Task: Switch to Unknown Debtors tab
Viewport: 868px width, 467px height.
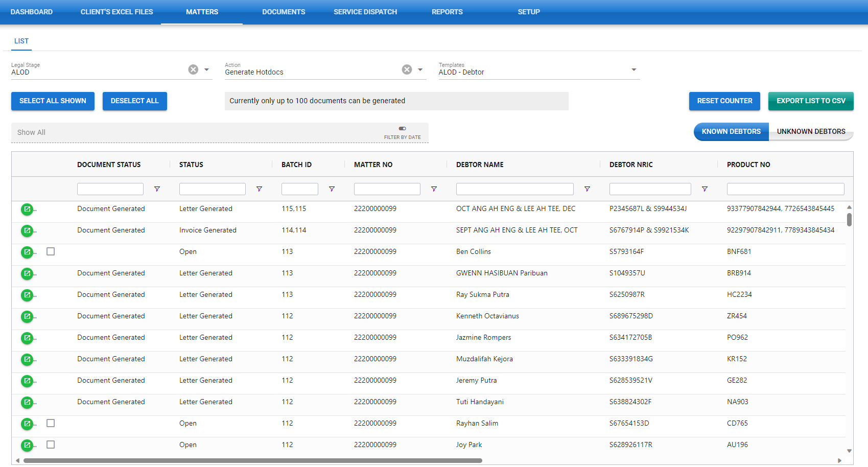Action: point(811,131)
